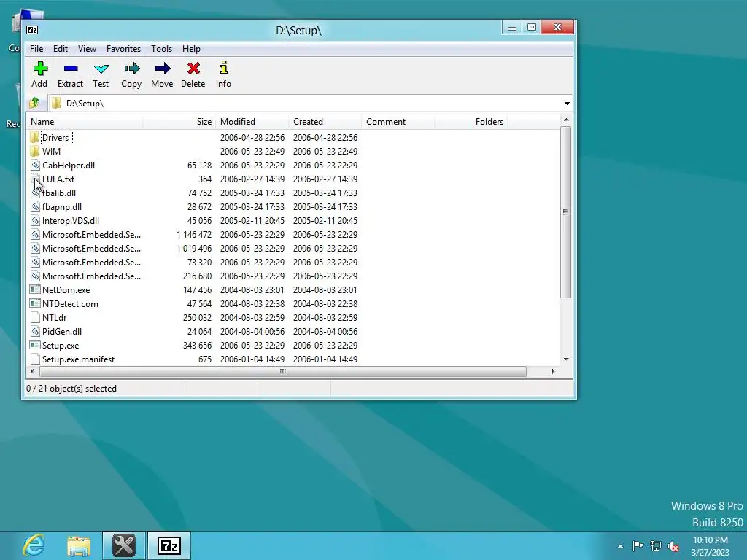Click the NTLdr file icon
The width and height of the screenshot is (747, 560).
pos(35,317)
